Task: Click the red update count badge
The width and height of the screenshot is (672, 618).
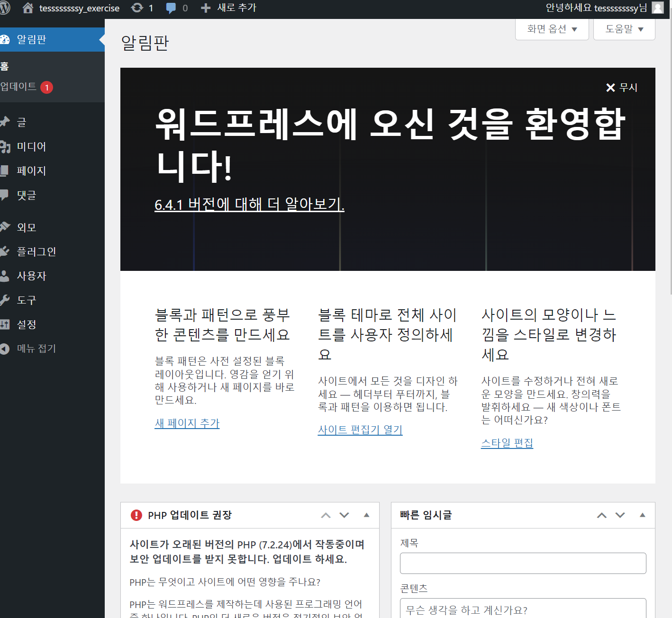Action: tap(47, 88)
